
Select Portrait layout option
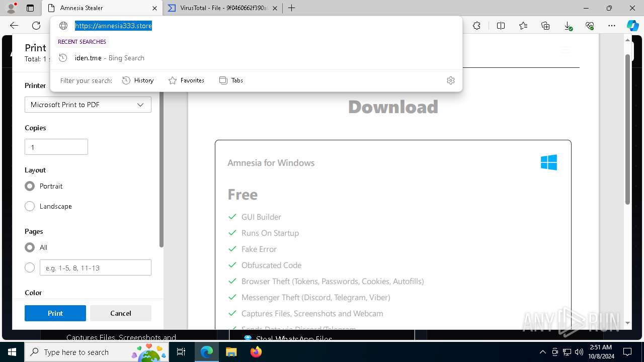click(x=30, y=186)
